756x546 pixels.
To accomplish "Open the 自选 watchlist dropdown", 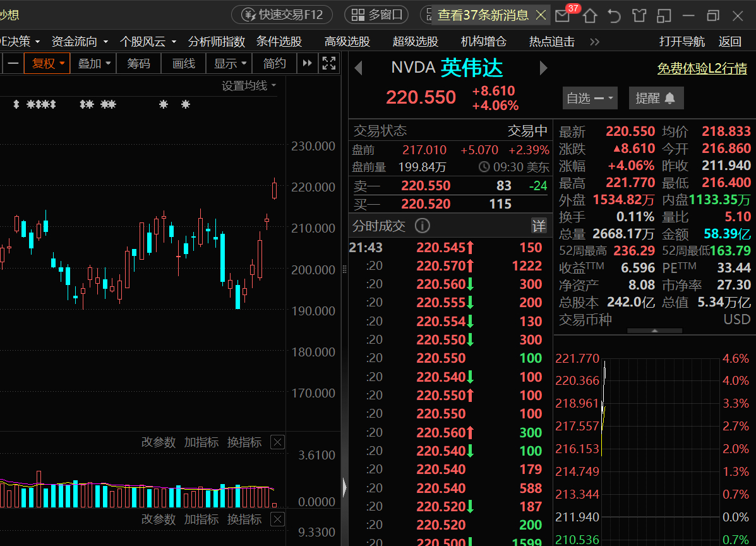I will 590,99.
